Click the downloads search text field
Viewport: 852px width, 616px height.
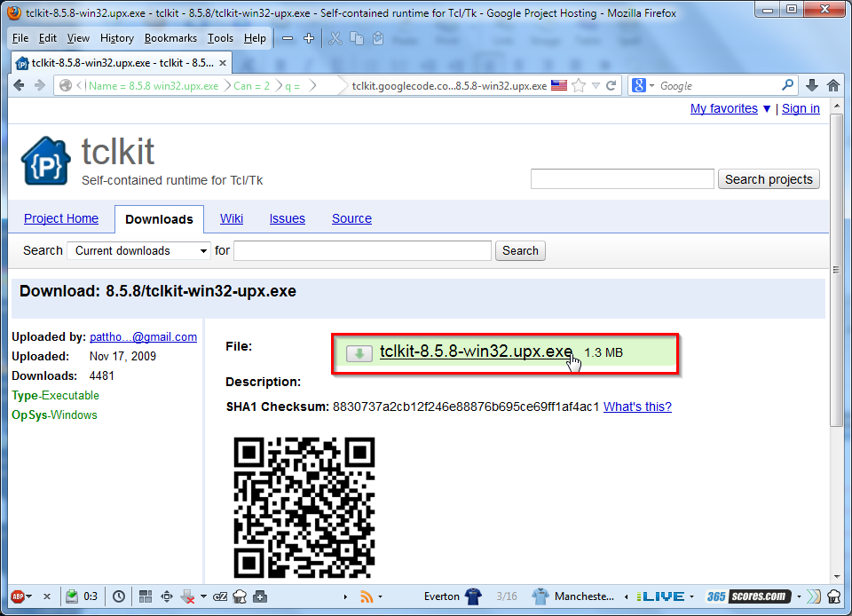coord(362,251)
